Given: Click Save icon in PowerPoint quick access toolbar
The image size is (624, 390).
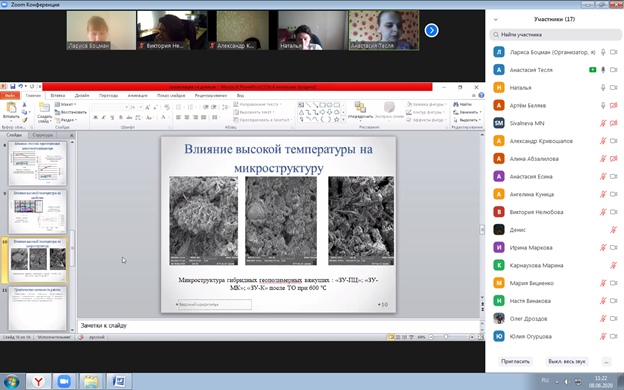Looking at the screenshot, I should 13,86.
